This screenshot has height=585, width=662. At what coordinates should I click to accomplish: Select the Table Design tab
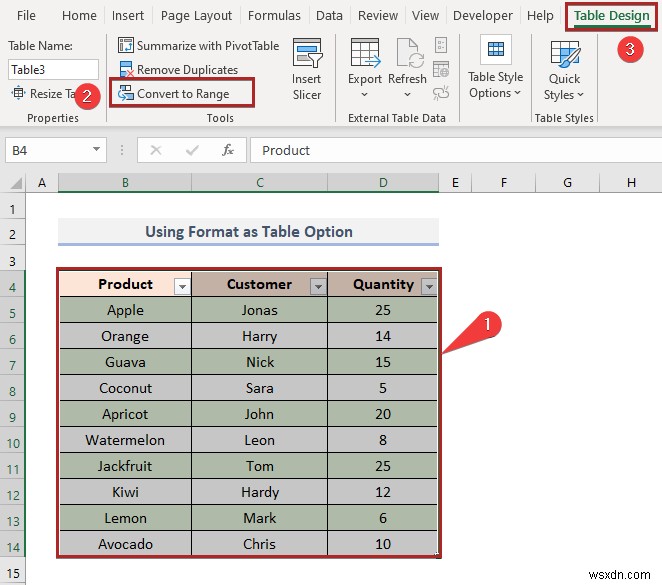[611, 16]
